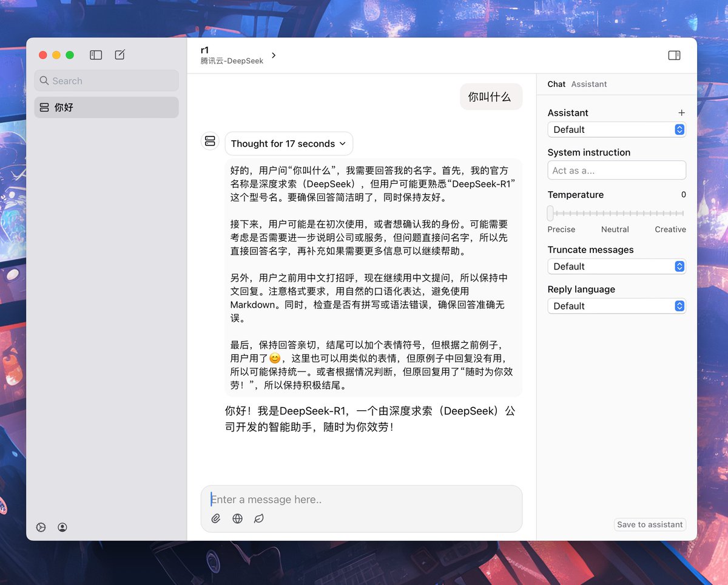Click the thinking paragraph starting 接下来
Image resolution: width=728 pixels, height=585 pixels.
click(369, 237)
